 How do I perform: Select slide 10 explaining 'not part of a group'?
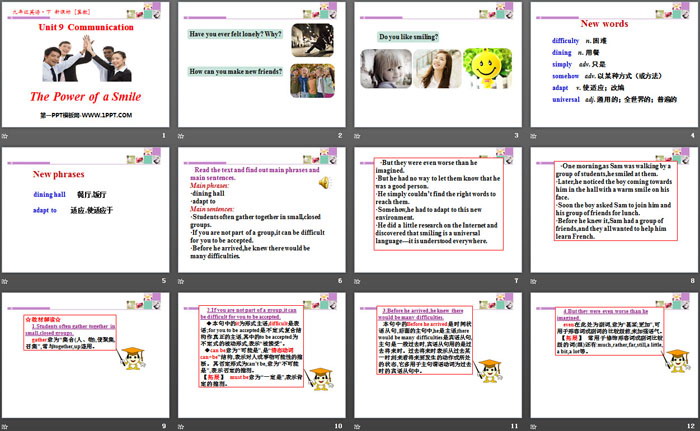click(x=263, y=357)
